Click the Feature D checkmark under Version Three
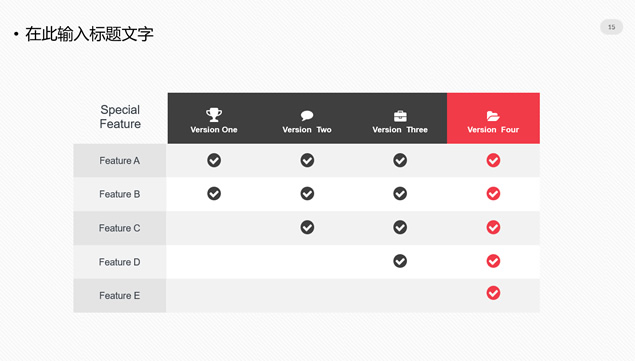The image size is (635, 361). (400, 261)
